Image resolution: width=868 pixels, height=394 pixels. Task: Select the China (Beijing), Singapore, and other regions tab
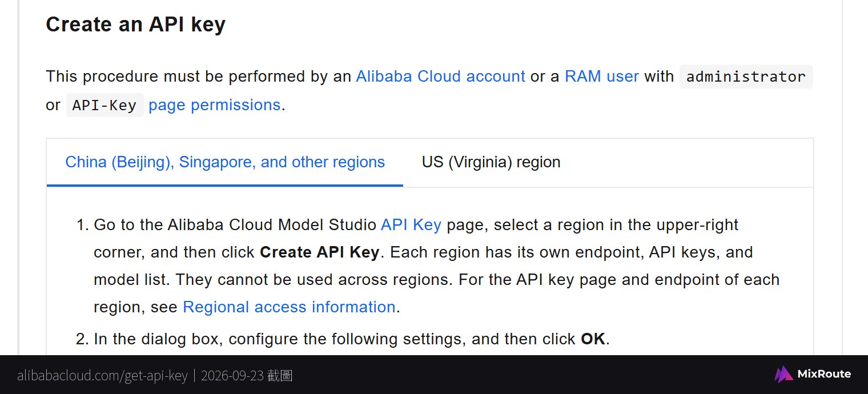click(x=225, y=162)
